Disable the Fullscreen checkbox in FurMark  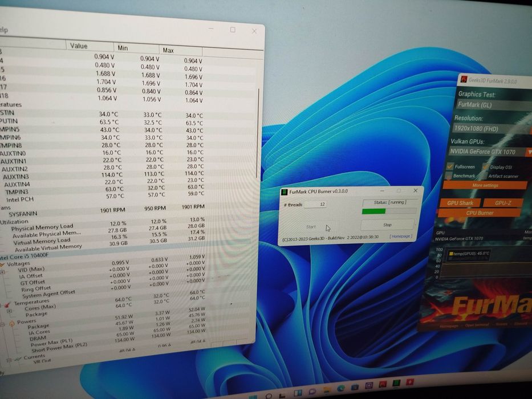click(x=450, y=166)
